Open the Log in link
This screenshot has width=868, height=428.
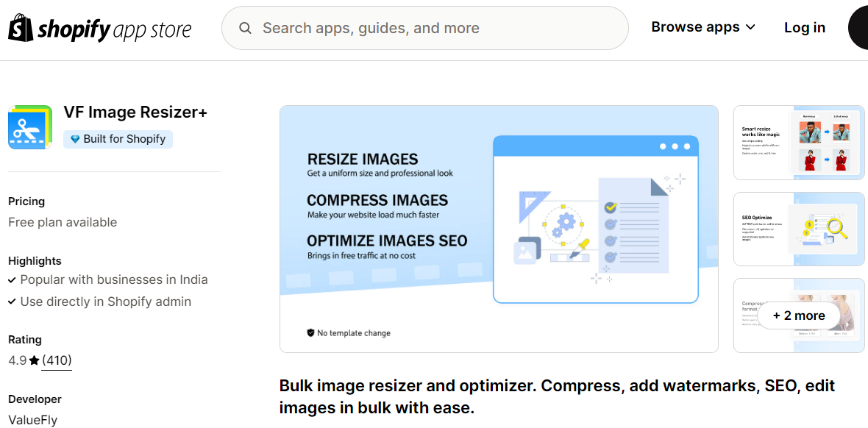pos(804,28)
